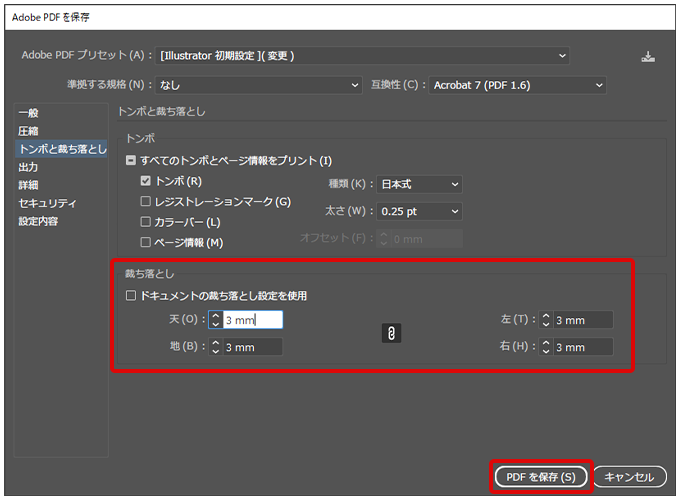Click the save preset icon
680x500 pixels.
[648, 57]
